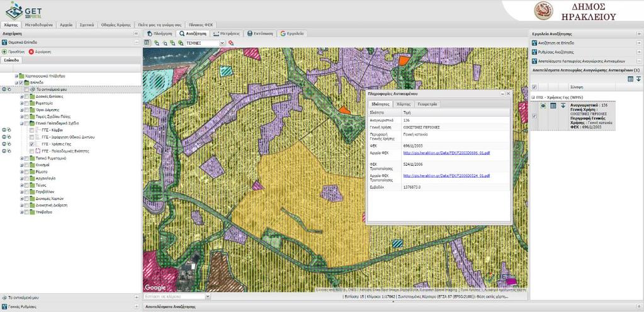Screen dimensions: 644x312
Task: Click the Προσθήκη add layer button
Action: click(x=13, y=52)
